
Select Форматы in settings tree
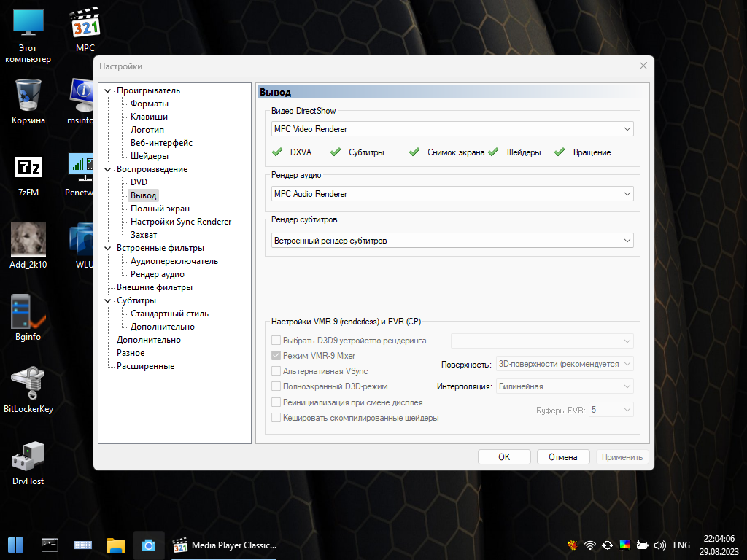pos(149,104)
